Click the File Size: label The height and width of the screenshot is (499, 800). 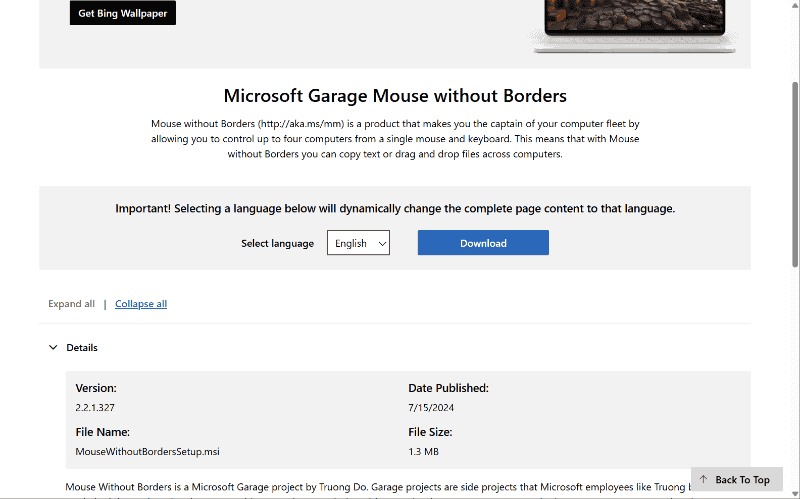tap(430, 432)
